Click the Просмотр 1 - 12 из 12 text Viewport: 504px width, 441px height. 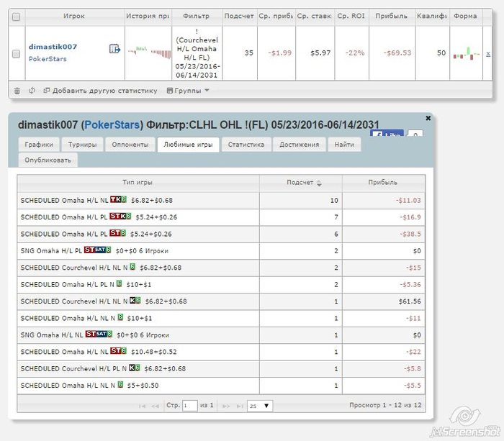(385, 405)
